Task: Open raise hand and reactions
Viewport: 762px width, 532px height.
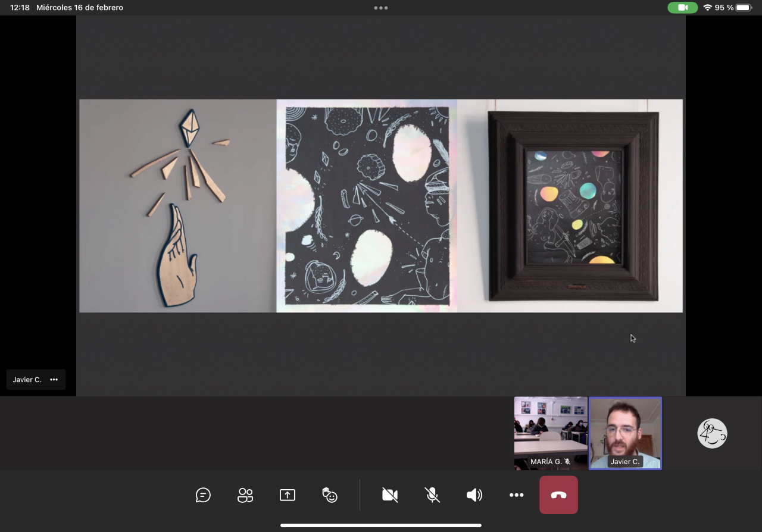Action: point(330,495)
